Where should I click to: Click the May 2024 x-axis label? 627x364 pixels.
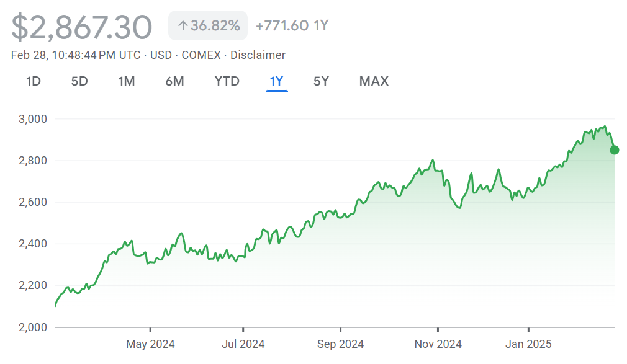coord(150,344)
